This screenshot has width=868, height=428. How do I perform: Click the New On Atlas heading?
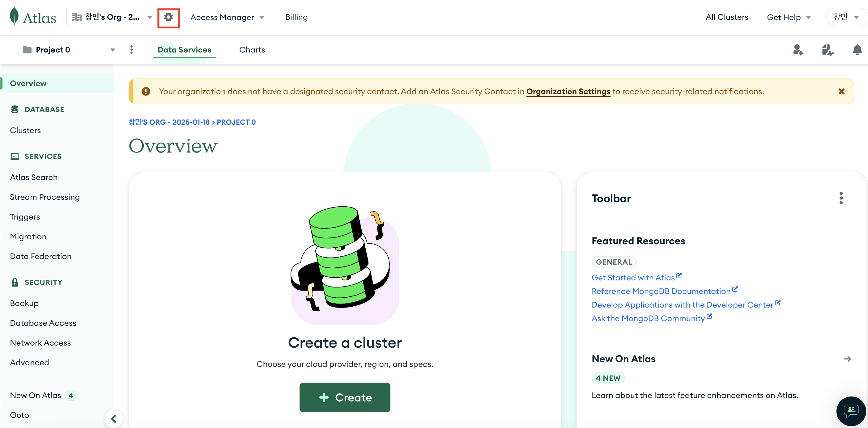(623, 359)
